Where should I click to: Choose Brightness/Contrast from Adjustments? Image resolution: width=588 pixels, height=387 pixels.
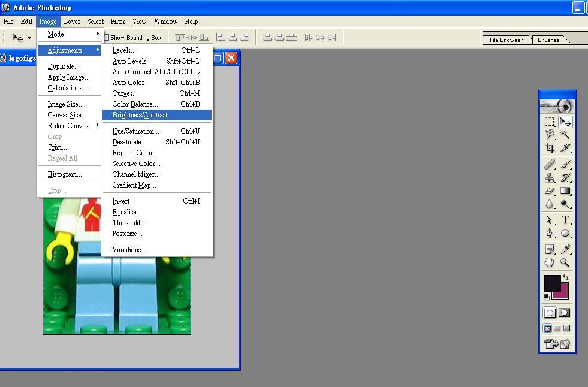(157, 115)
